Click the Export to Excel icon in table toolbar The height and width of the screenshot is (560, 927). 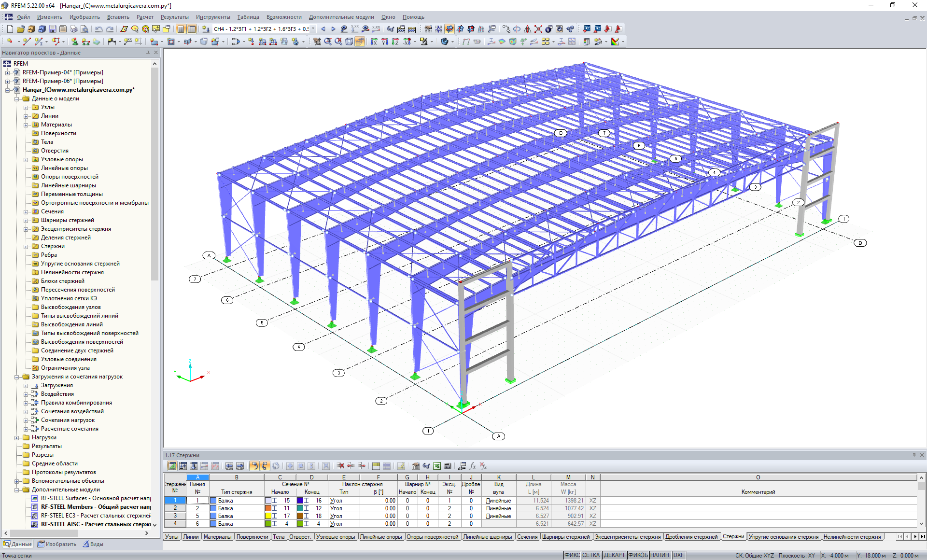pos(437,466)
